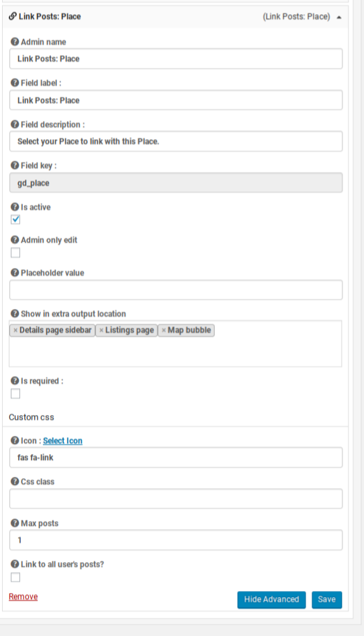Image resolution: width=364 pixels, height=636 pixels.
Task: Remove the Details page sidebar tag
Action: tap(15, 330)
